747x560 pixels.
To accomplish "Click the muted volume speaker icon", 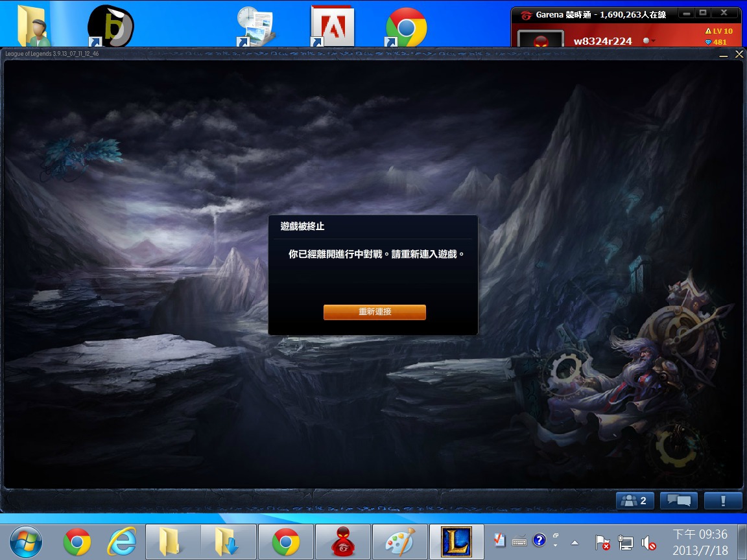I will (x=648, y=543).
